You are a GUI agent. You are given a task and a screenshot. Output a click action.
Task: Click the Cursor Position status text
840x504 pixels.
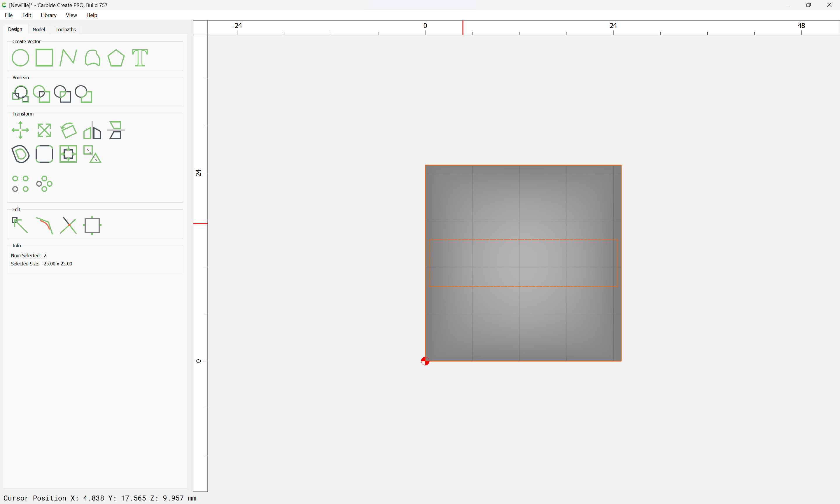click(x=100, y=498)
